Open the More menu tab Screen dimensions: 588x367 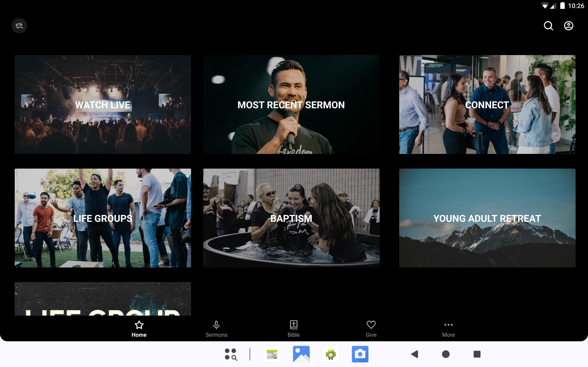coord(448,329)
